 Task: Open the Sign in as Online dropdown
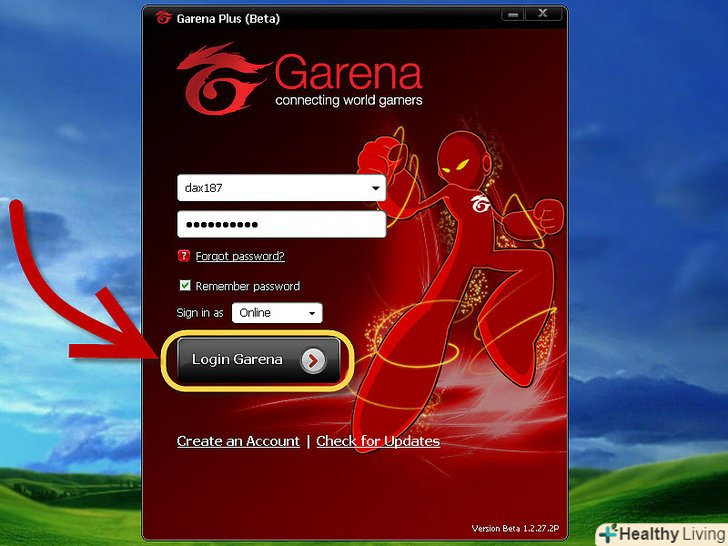tap(277, 313)
